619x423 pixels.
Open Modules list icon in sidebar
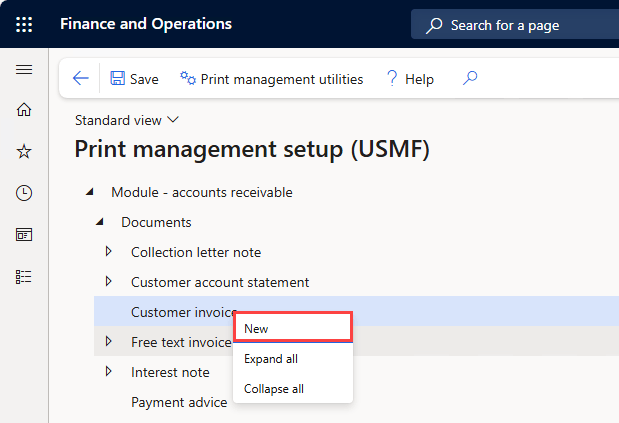pyautogui.click(x=24, y=277)
